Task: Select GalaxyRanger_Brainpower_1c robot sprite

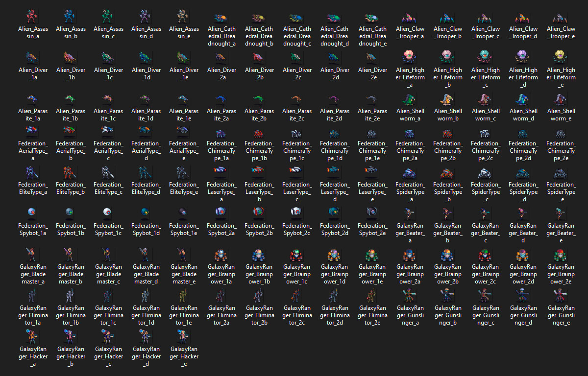Action: (x=297, y=255)
